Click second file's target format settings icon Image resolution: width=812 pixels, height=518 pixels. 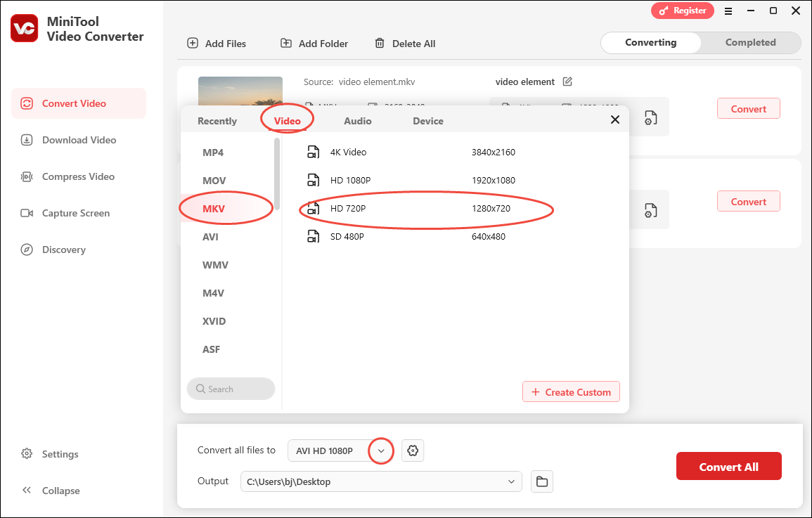651,211
